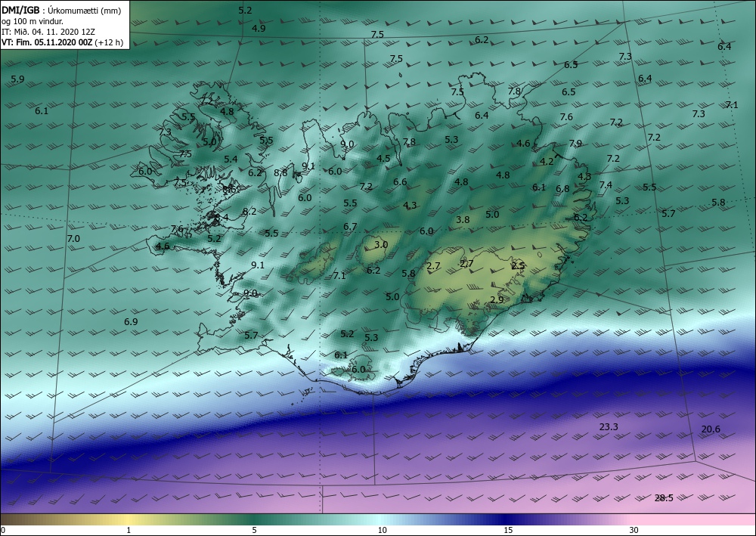Viewport: 756px width, 536px height.
Task: Click the 7.0 value on the map
Action: click(x=73, y=238)
